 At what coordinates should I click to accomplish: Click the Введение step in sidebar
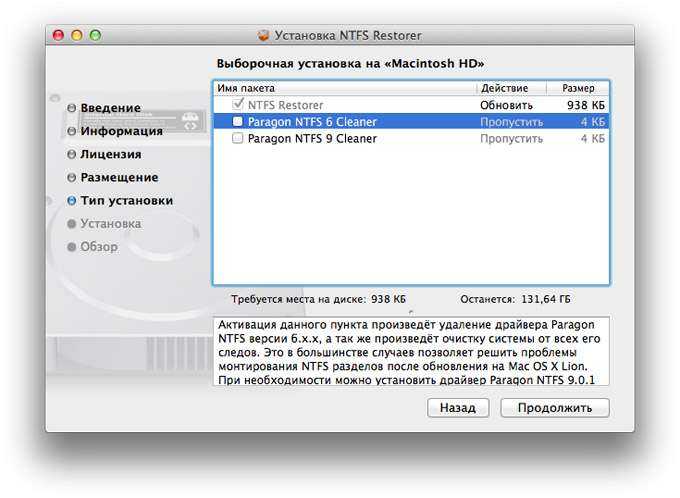pyautogui.click(x=111, y=108)
